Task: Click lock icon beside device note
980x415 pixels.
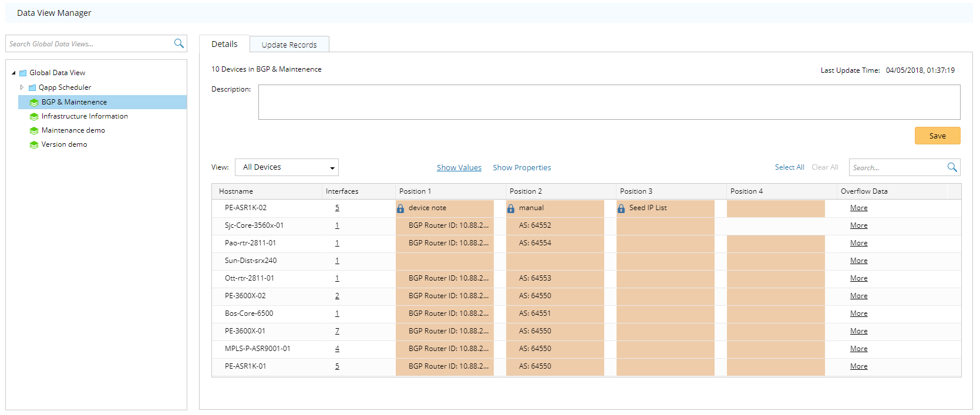Action: click(400, 208)
